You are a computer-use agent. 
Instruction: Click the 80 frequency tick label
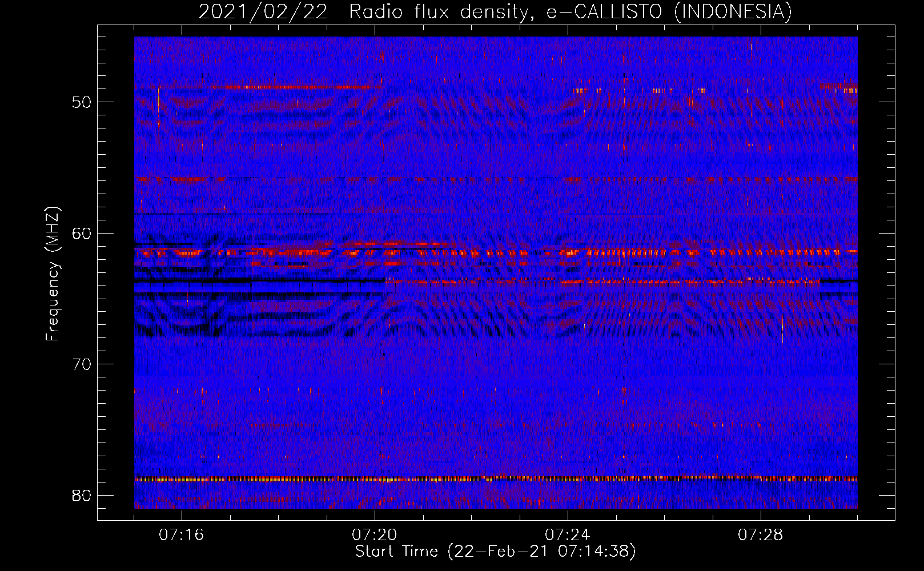pos(82,495)
